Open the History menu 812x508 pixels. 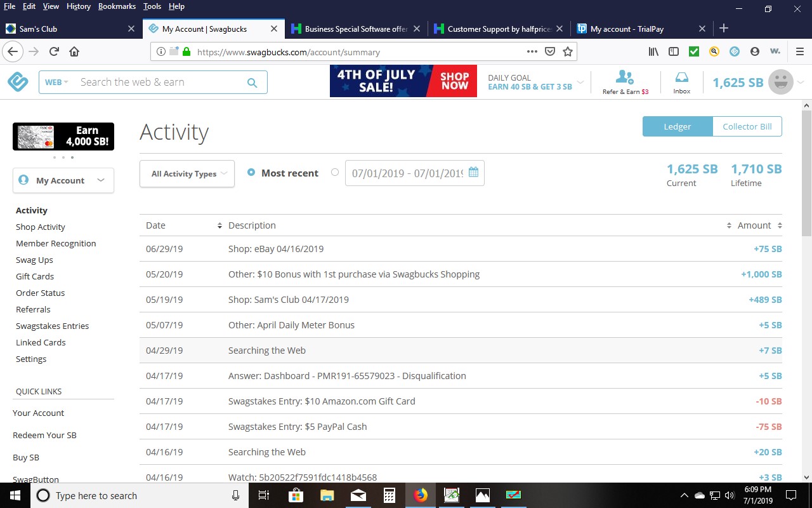tap(78, 6)
